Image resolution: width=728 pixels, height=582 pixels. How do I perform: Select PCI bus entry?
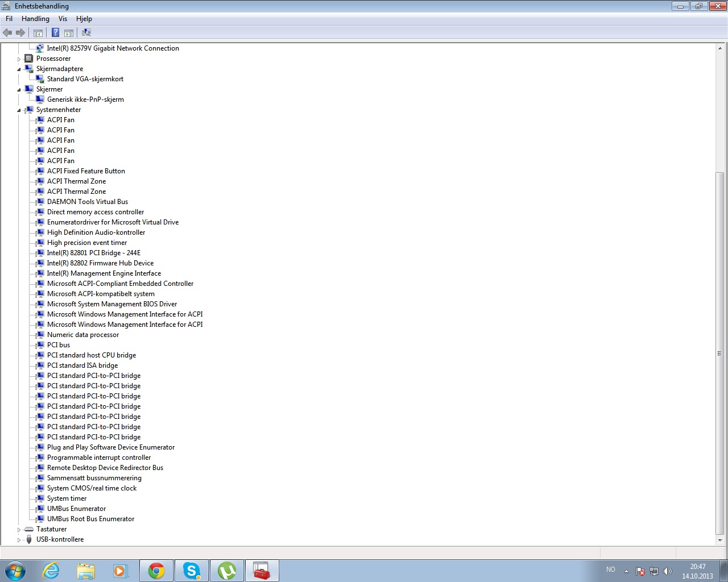(x=59, y=345)
